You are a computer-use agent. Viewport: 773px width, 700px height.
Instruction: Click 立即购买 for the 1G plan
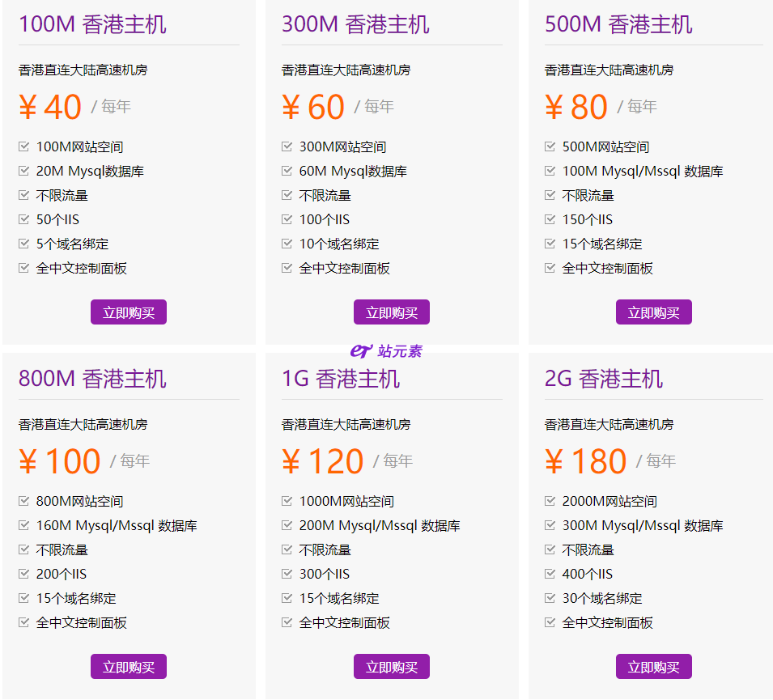392,667
